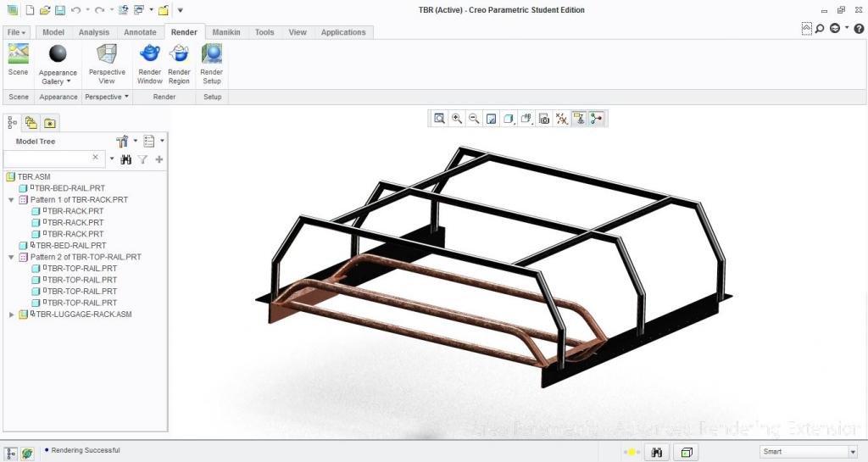The image size is (868, 462).
Task: Switch to the Applications ribbon tab
Action: tap(343, 32)
